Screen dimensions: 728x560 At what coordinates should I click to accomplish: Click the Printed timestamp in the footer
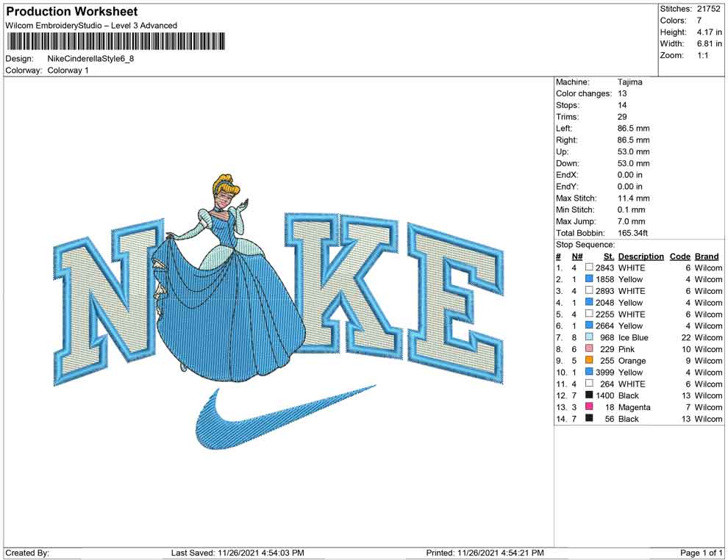pyautogui.click(x=485, y=553)
